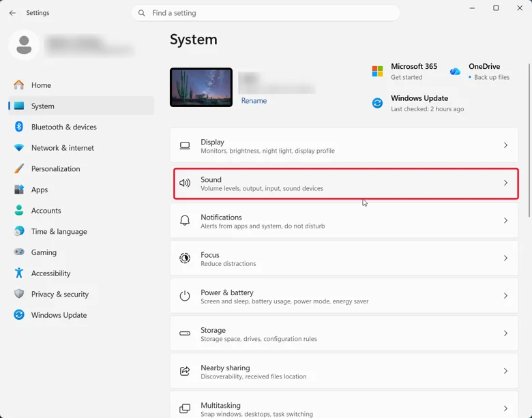Click the Notifications bell icon
Viewport: 532px width, 418px height.
[185, 220]
